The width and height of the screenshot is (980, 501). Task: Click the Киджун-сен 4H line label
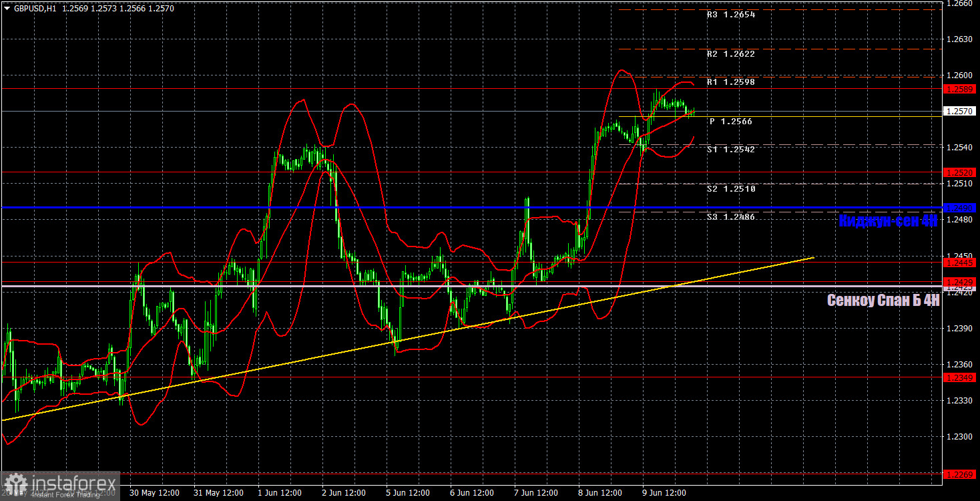888,221
